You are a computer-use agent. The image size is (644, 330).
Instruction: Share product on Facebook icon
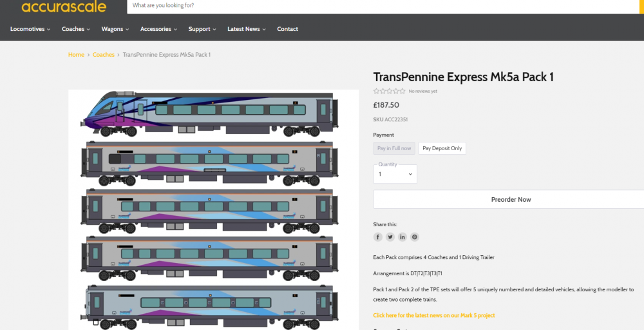[378, 237]
